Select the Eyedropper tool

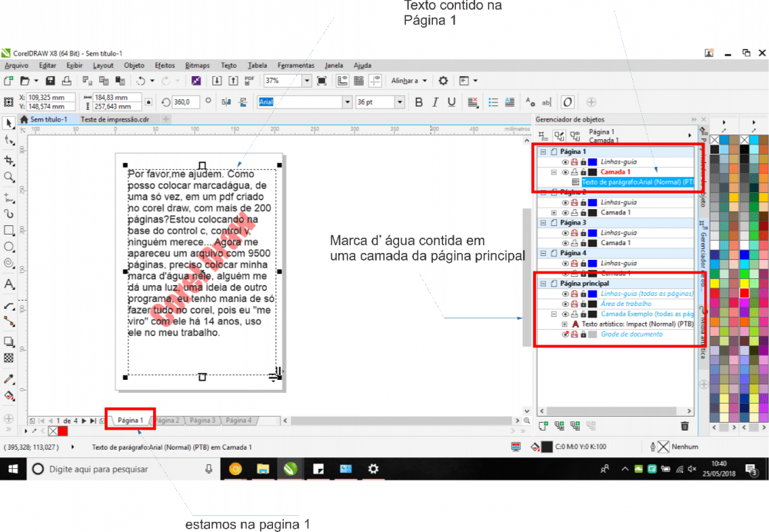click(9, 379)
